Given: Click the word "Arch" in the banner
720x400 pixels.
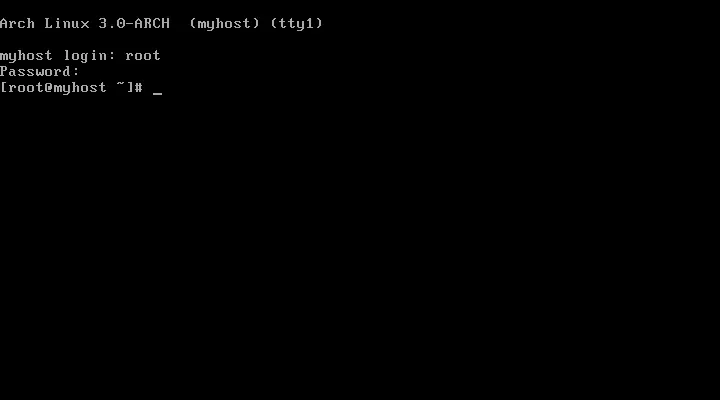Looking at the screenshot, I should point(17,23).
